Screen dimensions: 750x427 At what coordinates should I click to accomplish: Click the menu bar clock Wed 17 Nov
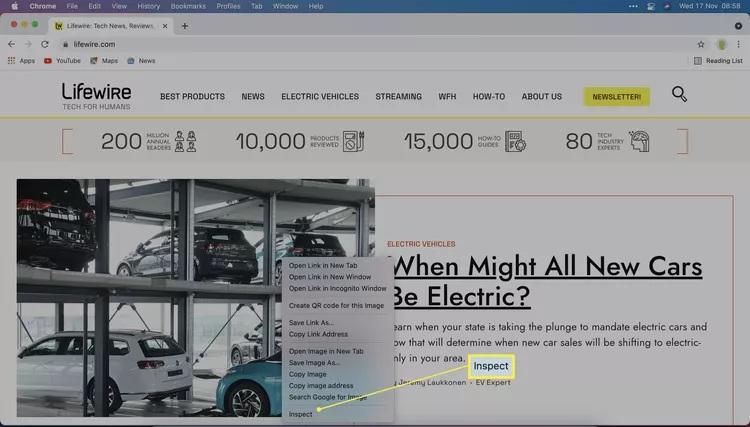[709, 6]
